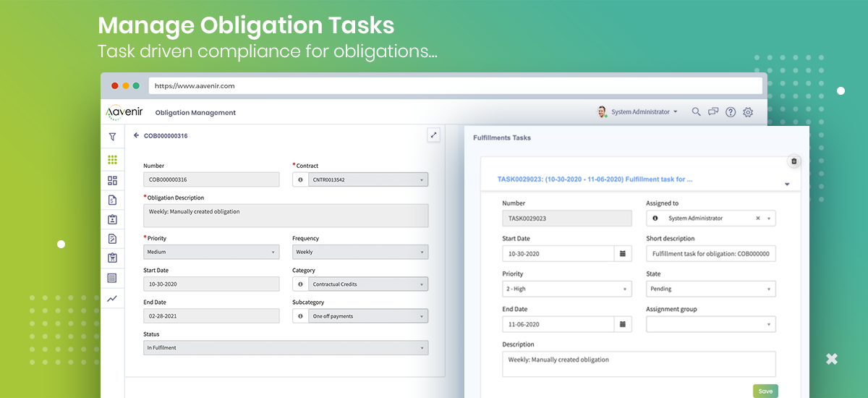Click the Obligation Description text area
Viewport: 868px width, 398px height.
pos(286,215)
